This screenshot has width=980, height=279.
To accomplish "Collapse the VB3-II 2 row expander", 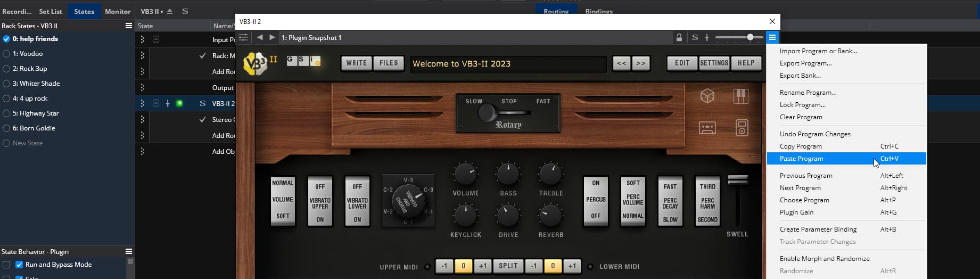I will click(156, 103).
